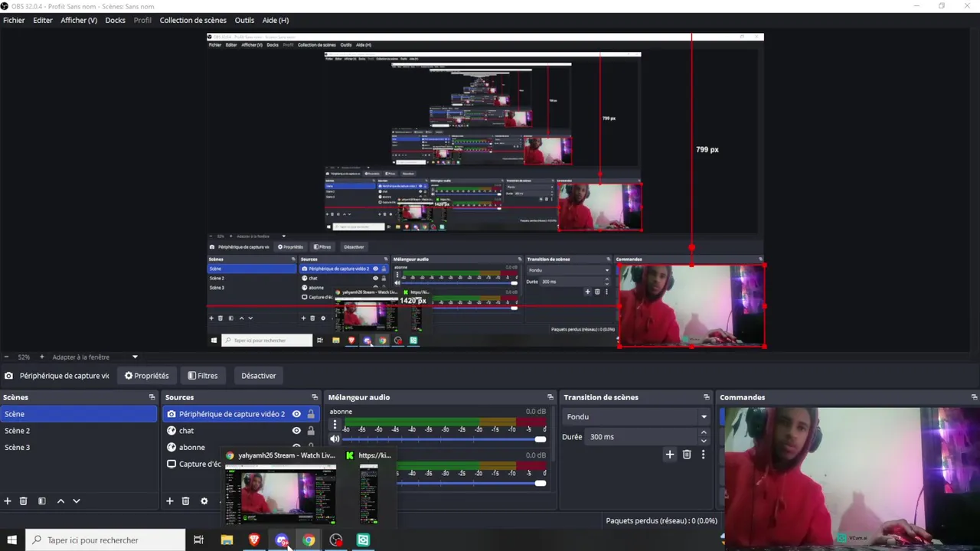This screenshot has width=980, height=551.
Task: Increase the Durée with up arrow
Action: (703, 433)
